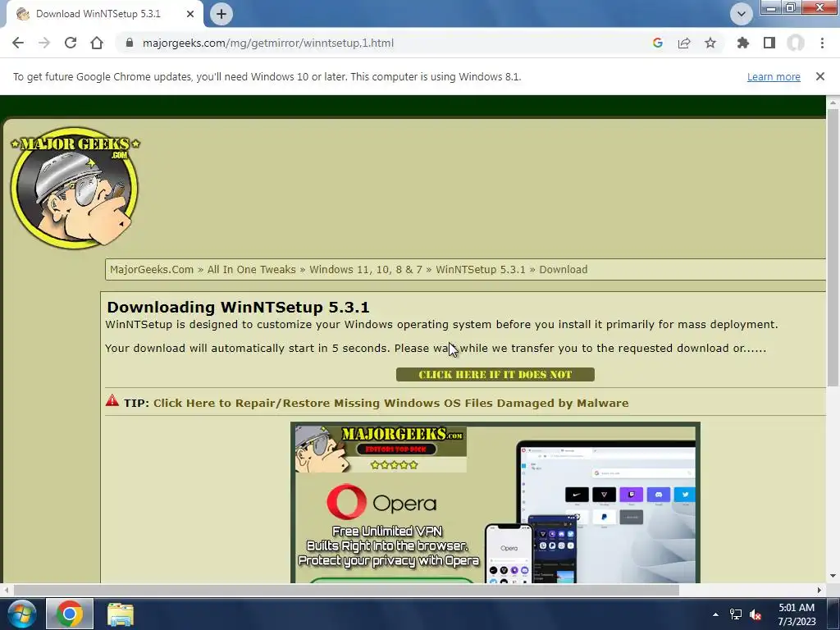
Task: Open the MajorGeeks.Com breadcrumb link
Action: [152, 269]
